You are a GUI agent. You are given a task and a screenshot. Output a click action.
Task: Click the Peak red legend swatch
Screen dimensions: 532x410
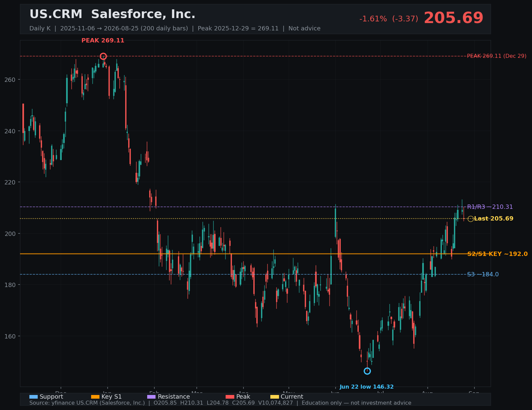point(230,397)
